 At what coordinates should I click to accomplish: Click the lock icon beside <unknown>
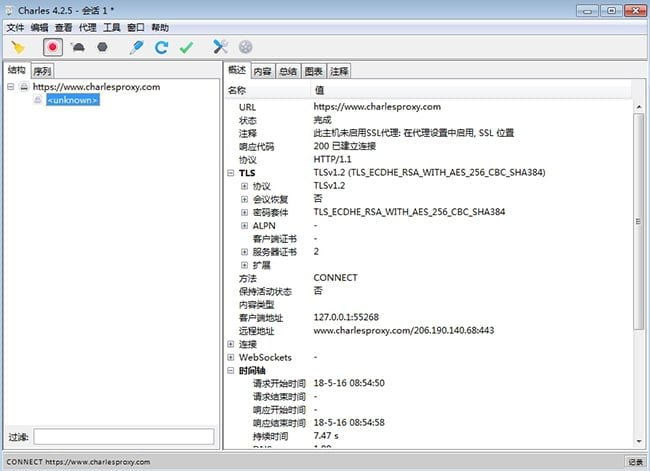coord(38,100)
